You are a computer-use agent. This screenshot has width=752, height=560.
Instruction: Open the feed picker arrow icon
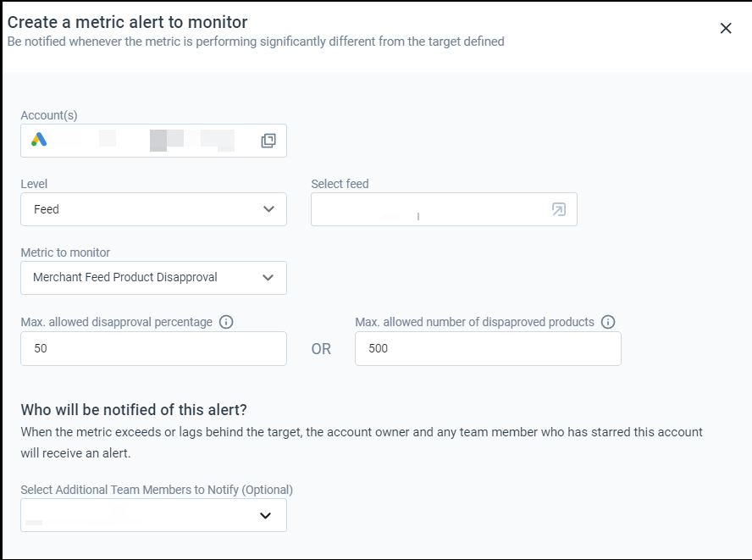click(x=559, y=209)
